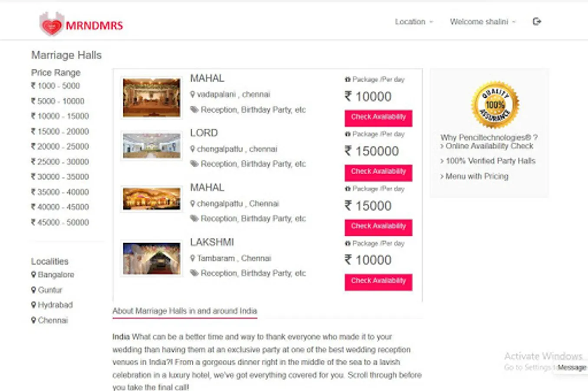Click the location pin next to Chennai locality
The width and height of the screenshot is (588, 391).
point(33,320)
